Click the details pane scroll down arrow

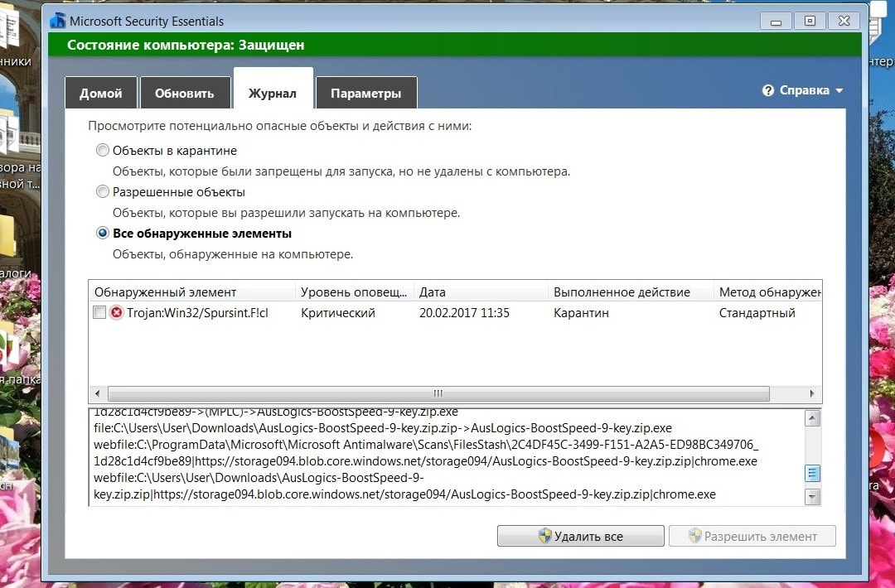812,496
